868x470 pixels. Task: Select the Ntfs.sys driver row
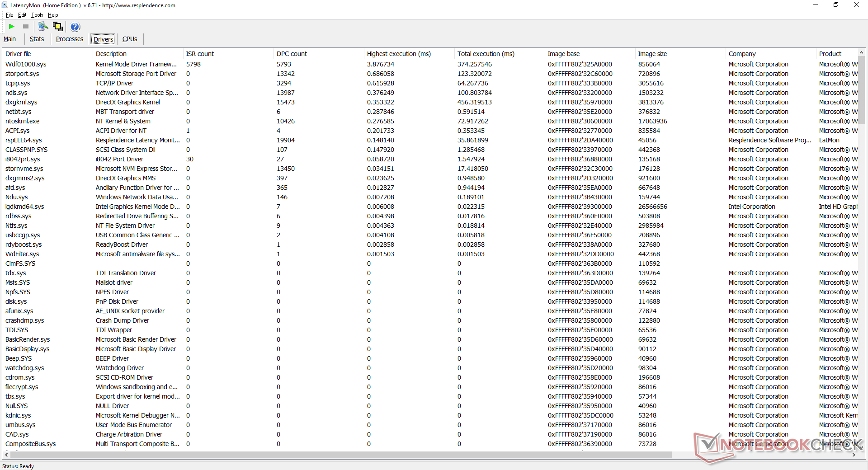pyautogui.click(x=429, y=226)
